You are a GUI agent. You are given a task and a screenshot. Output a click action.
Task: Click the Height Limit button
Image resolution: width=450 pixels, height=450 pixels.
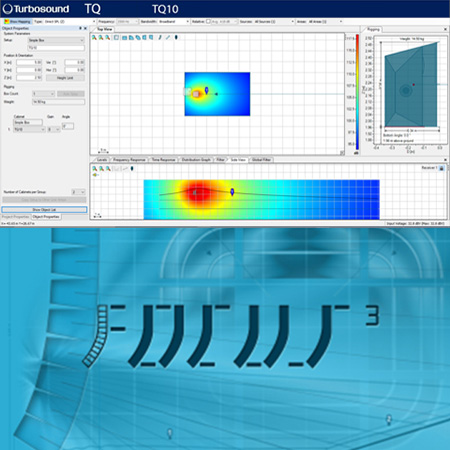point(65,78)
